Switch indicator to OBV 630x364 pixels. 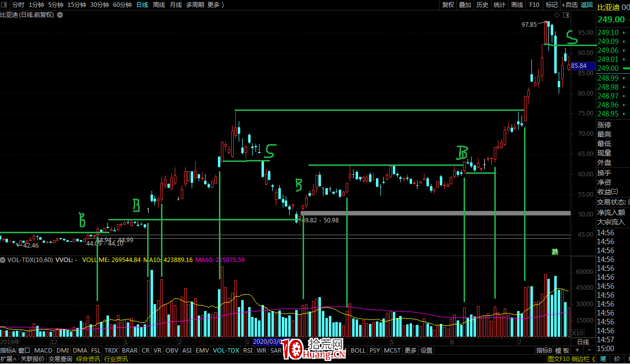pyautogui.click(x=172, y=350)
